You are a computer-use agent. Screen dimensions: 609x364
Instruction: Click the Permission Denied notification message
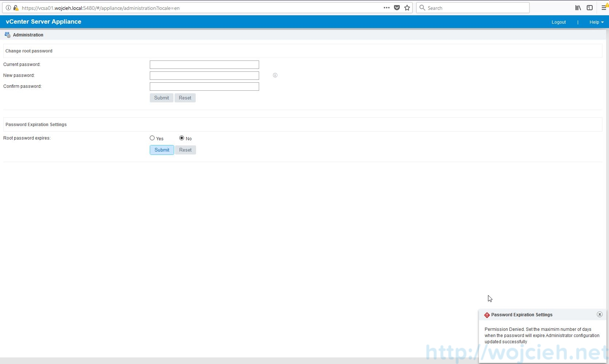tap(542, 336)
